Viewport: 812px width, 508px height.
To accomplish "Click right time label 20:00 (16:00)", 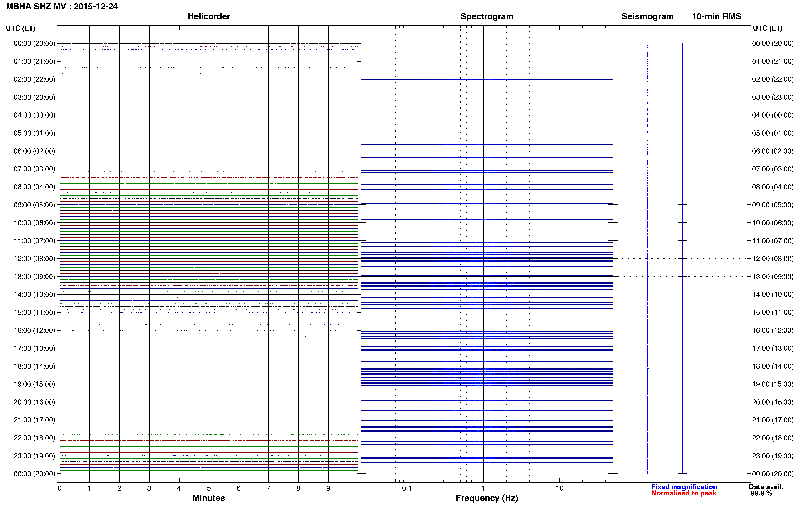I will tap(773, 402).
